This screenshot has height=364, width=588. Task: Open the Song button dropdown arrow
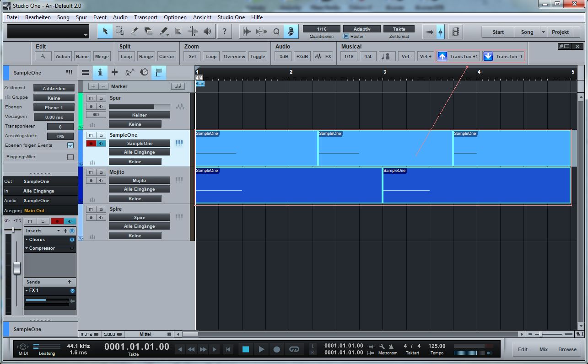[543, 32]
